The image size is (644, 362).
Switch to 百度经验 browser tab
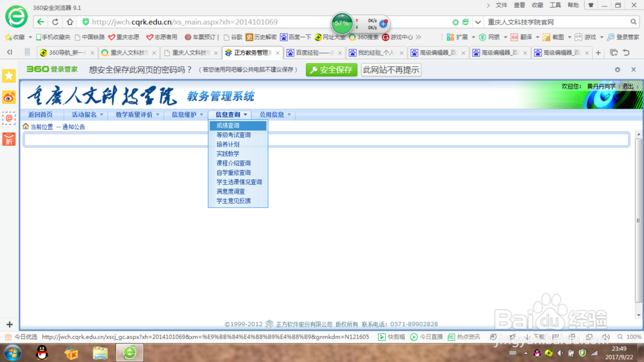[x=315, y=53]
